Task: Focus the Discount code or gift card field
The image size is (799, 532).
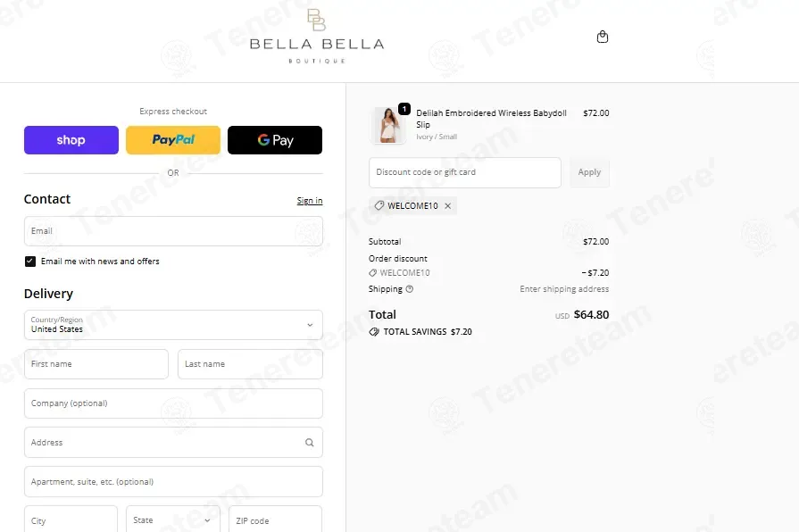Action: coord(465,172)
